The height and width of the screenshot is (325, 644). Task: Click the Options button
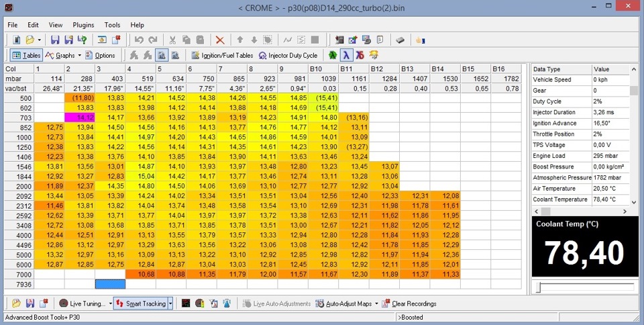tap(101, 55)
